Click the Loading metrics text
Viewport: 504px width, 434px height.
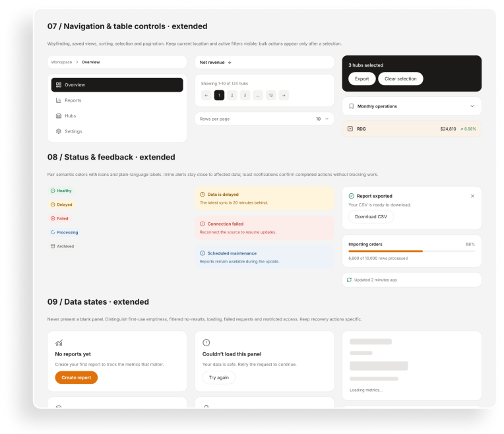[366, 390]
